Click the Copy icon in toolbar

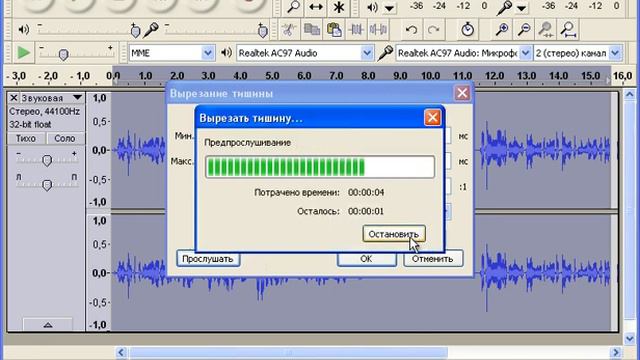click(312, 30)
